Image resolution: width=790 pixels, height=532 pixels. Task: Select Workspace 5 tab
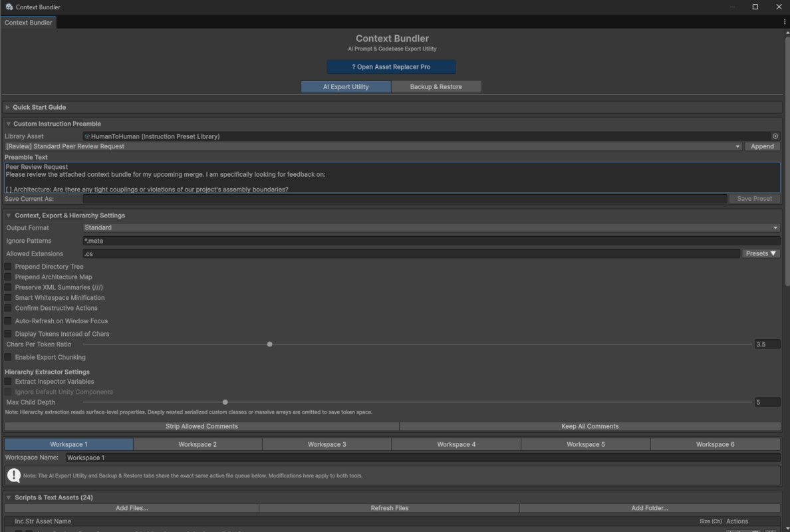point(585,444)
